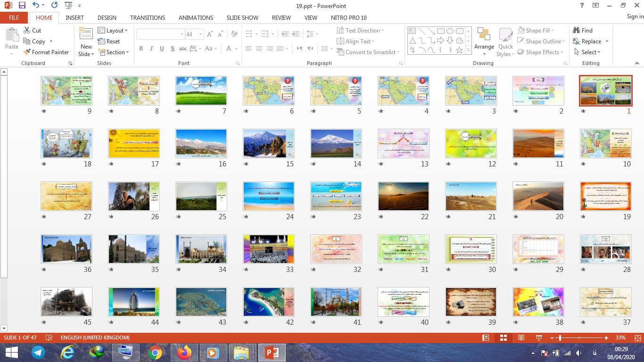Open the TRANSITIONS ribbon tab
This screenshot has height=362, width=644.
tap(148, 18)
